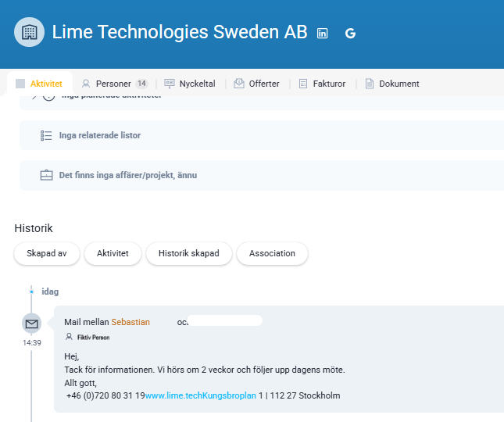Select 'Det finns inga affärer/projekt, ännu' text

[128, 175]
